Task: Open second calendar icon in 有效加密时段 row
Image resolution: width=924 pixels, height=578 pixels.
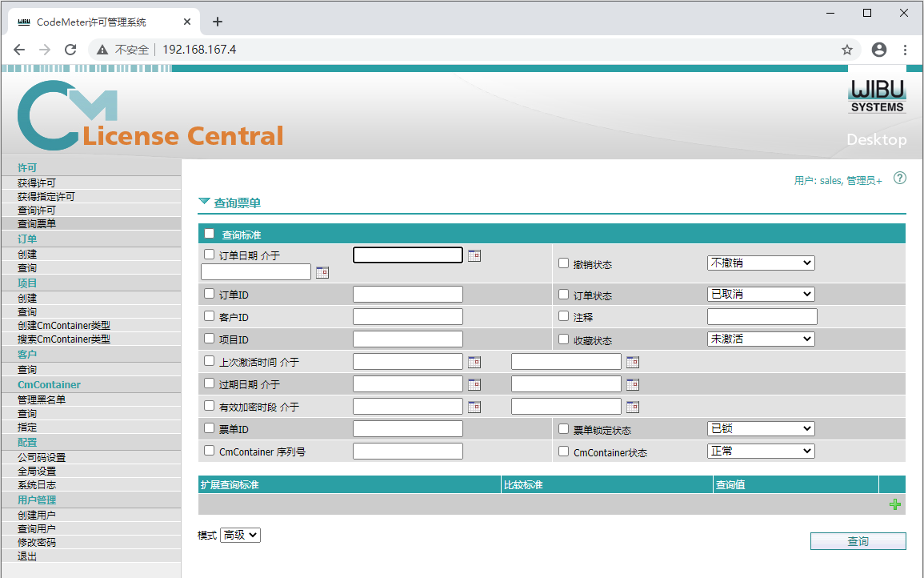Action: point(632,407)
